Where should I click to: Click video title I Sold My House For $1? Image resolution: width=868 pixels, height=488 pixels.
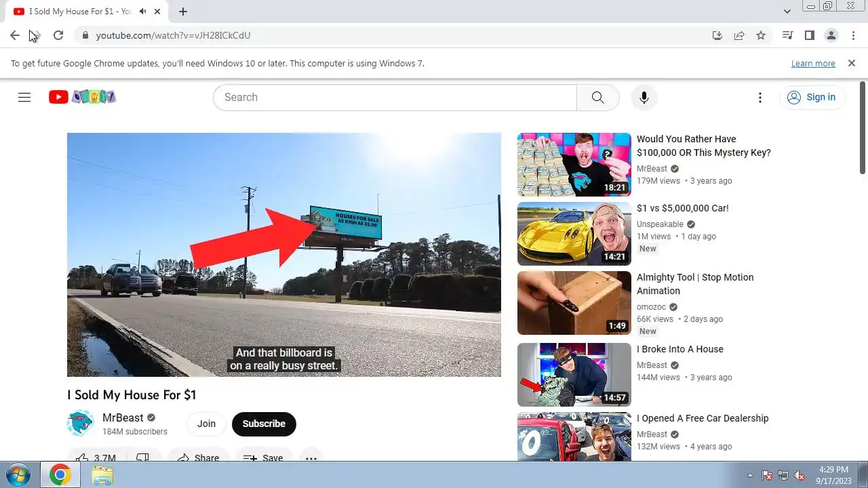pyautogui.click(x=132, y=394)
